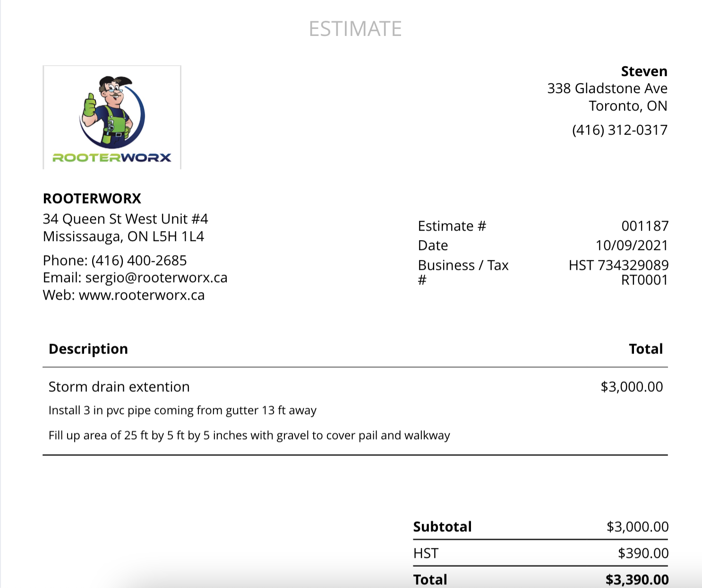This screenshot has height=588, width=702.
Task: Click the Description column header
Action: pos(88,349)
